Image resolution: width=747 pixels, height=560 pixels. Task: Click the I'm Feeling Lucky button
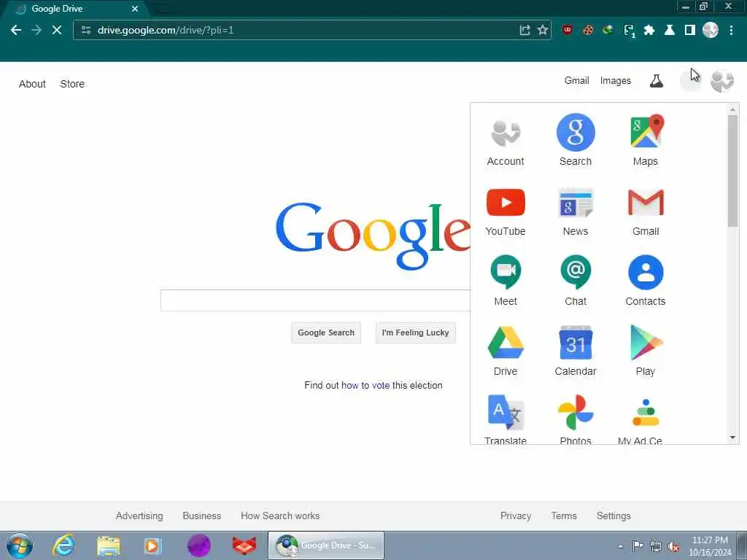[x=415, y=332]
